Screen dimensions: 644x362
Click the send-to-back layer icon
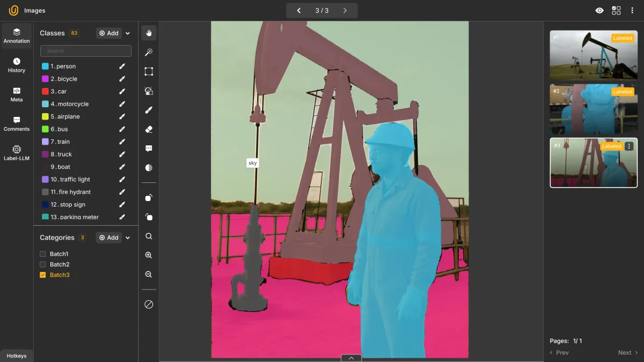pos(149,217)
